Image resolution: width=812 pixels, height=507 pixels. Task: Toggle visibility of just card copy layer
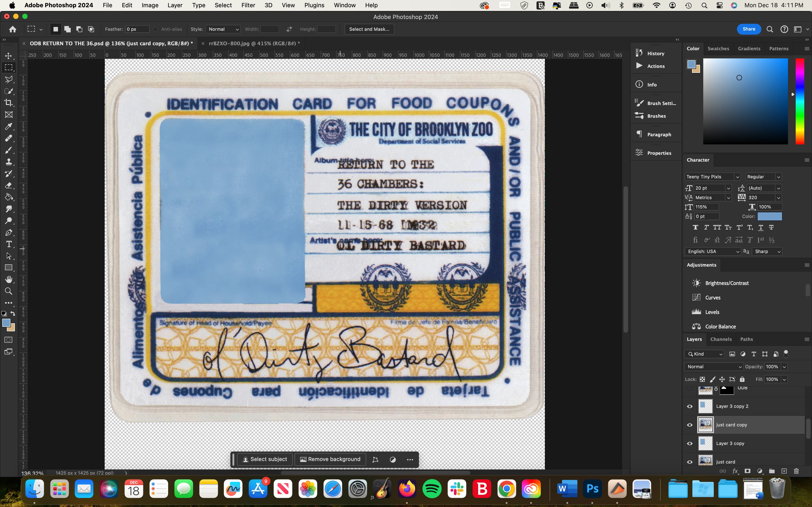689,425
